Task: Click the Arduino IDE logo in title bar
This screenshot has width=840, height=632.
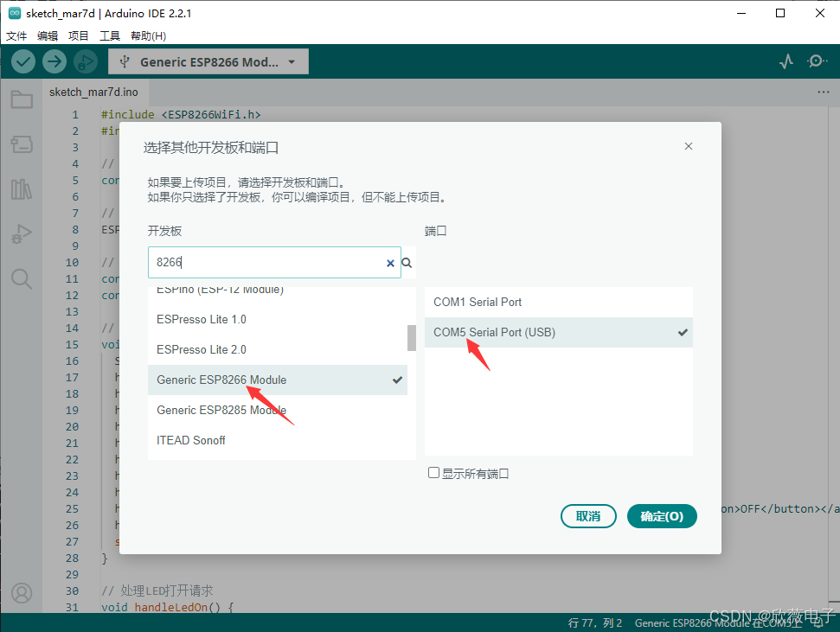Action: [15, 13]
